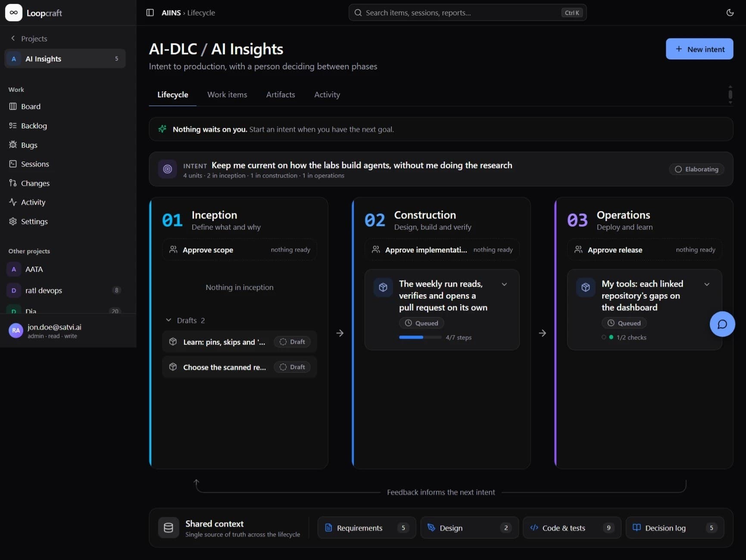The width and height of the screenshot is (746, 560).
Task: Click the sparkle icon in notice banner
Action: click(x=162, y=129)
